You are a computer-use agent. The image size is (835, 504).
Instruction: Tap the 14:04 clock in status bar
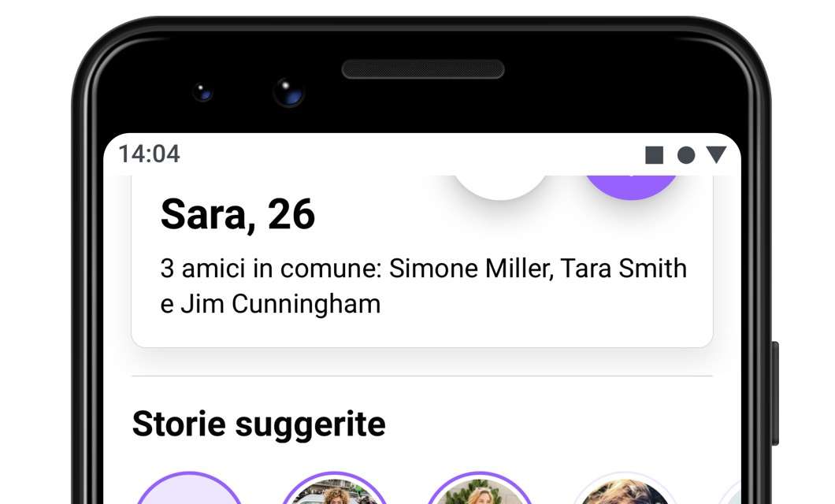[x=149, y=154]
